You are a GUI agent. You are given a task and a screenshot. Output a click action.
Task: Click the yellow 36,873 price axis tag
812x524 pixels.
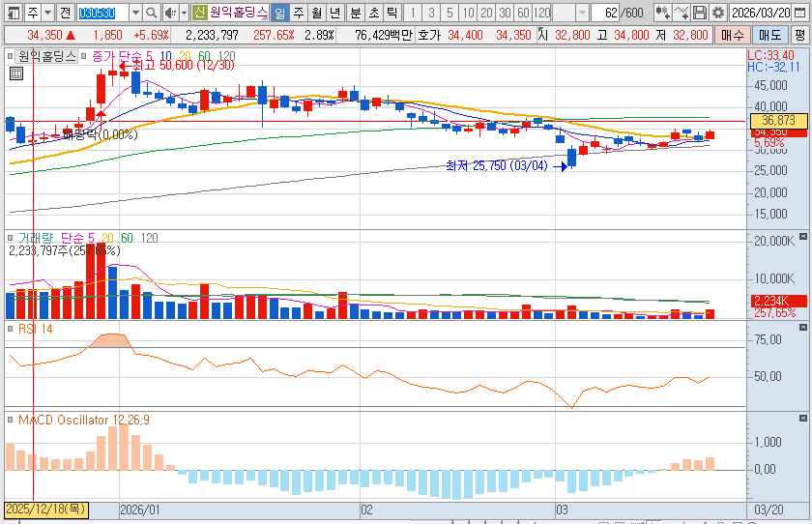click(x=778, y=121)
